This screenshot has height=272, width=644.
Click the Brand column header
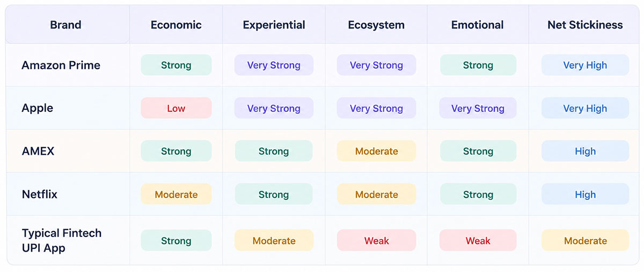[65, 25]
